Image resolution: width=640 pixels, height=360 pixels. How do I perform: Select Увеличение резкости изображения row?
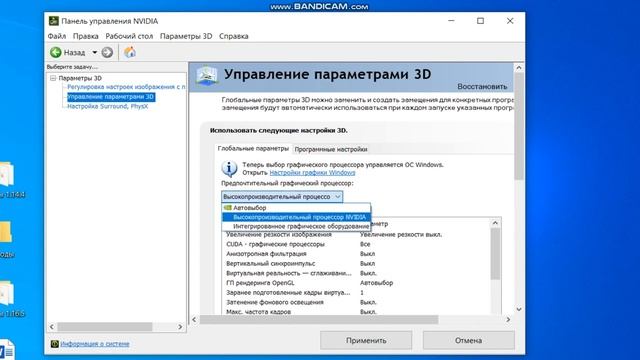356,235
